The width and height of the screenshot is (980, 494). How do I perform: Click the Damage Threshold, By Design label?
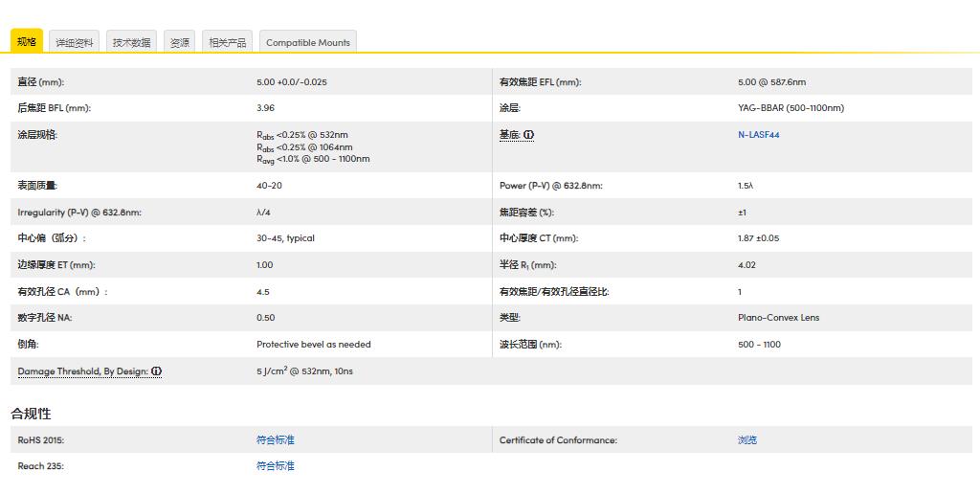[82, 371]
